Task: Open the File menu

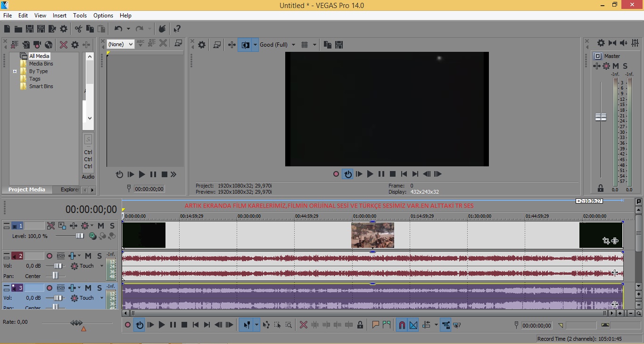Action: [8, 16]
